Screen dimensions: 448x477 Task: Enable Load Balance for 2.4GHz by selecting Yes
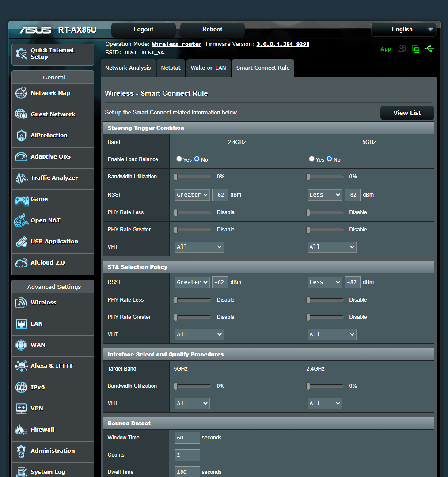[179, 159]
